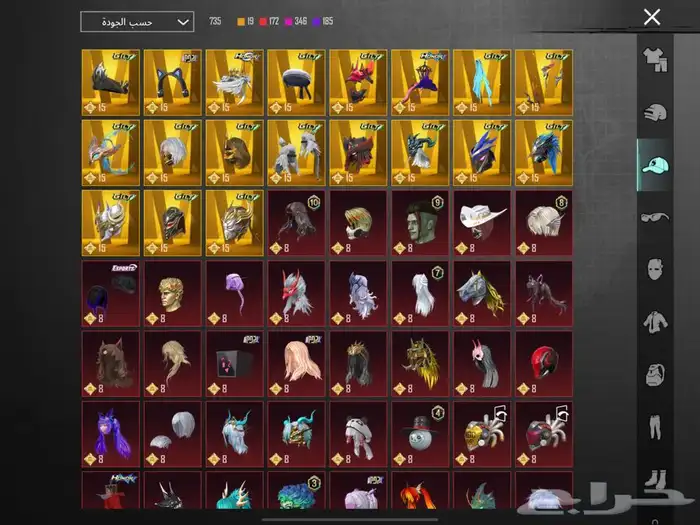Open the face mask category icon
The width and height of the screenshot is (700, 525).
[x=655, y=269]
